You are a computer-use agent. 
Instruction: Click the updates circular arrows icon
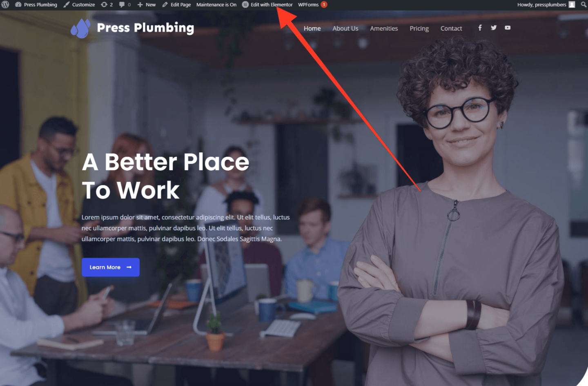pyautogui.click(x=104, y=4)
